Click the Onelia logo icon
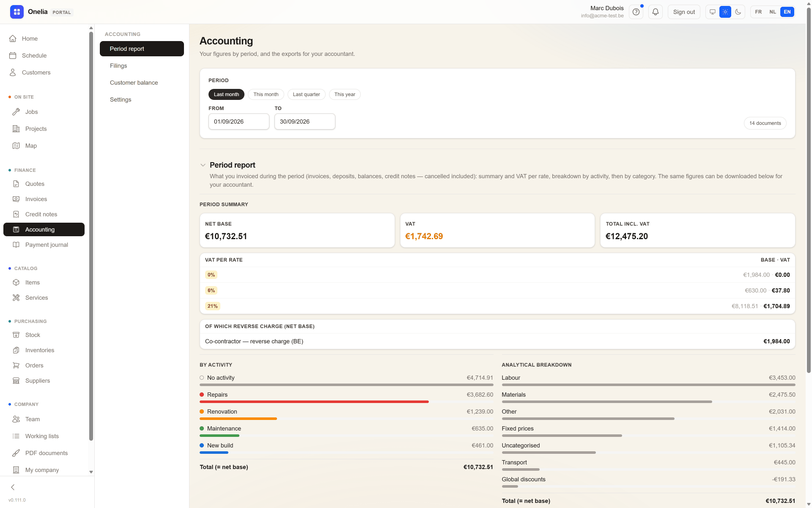 click(17, 12)
